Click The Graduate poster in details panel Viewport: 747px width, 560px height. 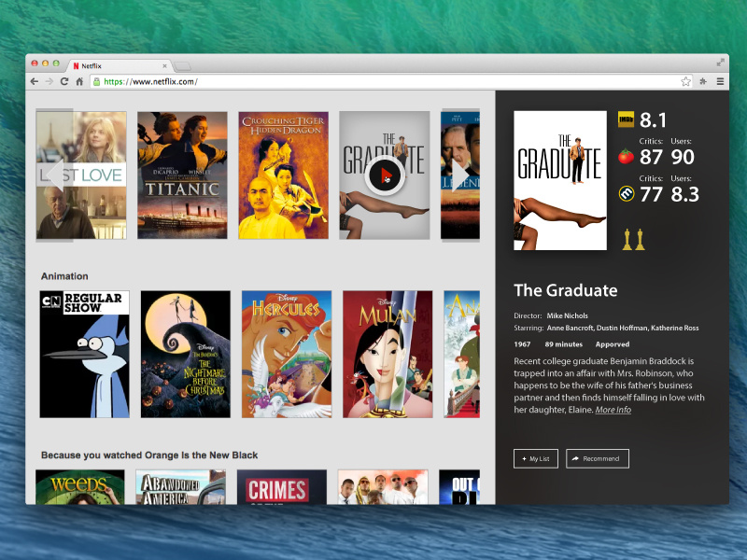tap(560, 180)
